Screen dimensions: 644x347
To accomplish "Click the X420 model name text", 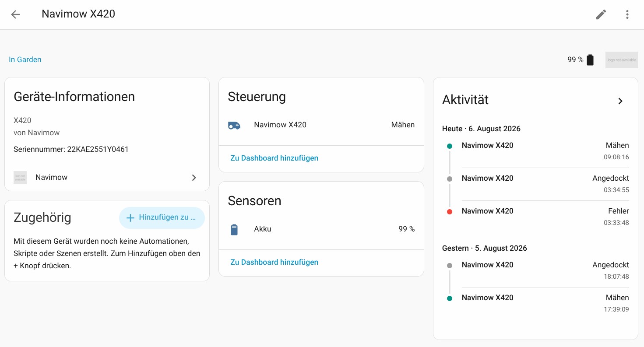I will (x=22, y=120).
